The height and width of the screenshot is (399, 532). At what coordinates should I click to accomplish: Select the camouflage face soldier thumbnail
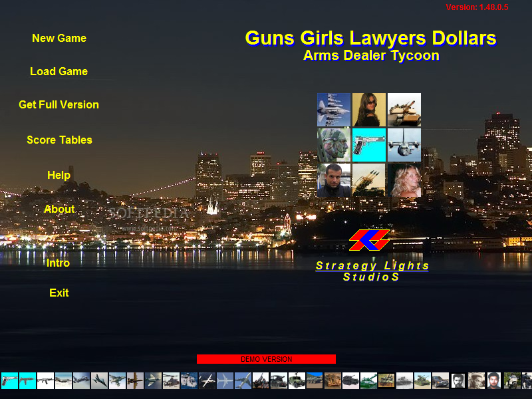point(334,145)
